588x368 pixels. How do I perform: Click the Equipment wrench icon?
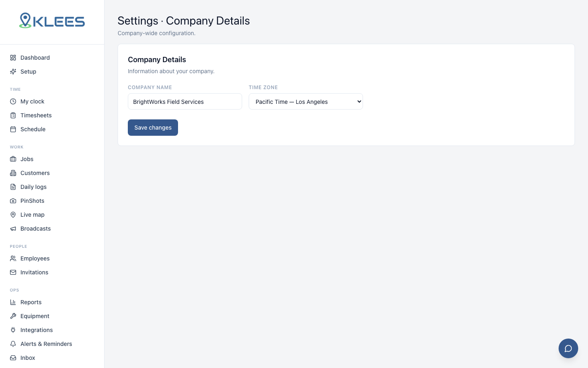pos(13,316)
